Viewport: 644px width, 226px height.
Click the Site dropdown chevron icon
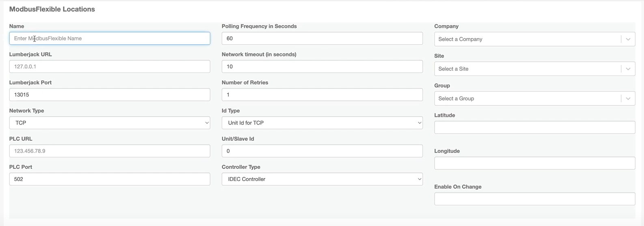[628, 69]
